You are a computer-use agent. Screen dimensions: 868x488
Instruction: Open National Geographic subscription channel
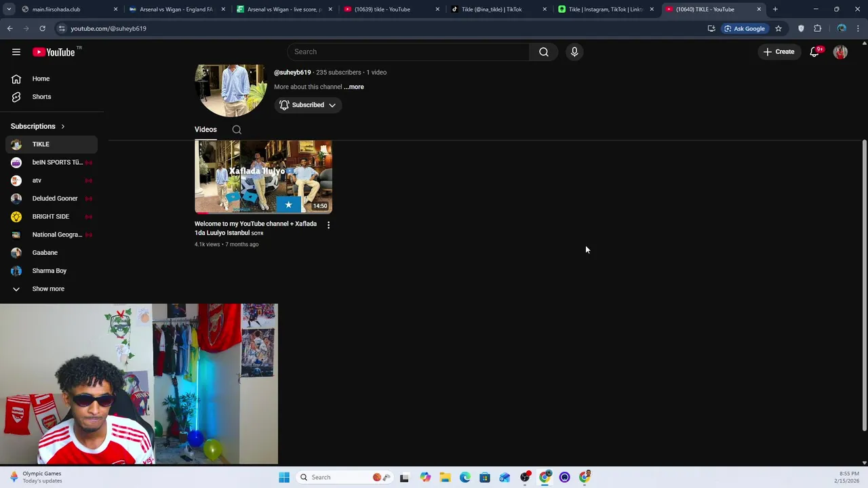point(52,235)
